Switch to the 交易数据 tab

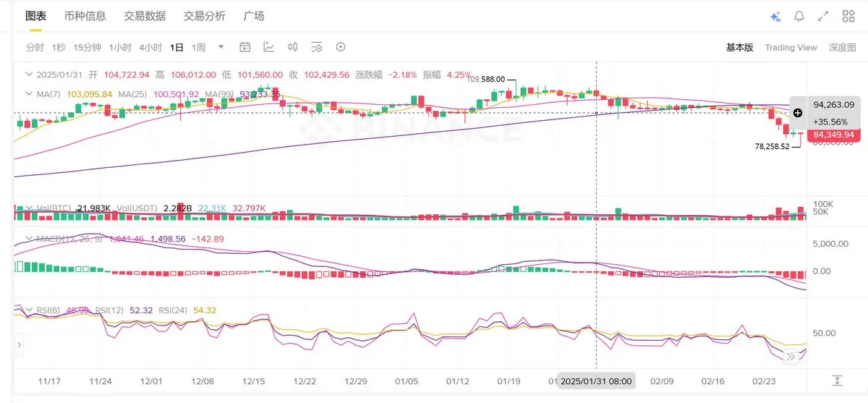(145, 16)
